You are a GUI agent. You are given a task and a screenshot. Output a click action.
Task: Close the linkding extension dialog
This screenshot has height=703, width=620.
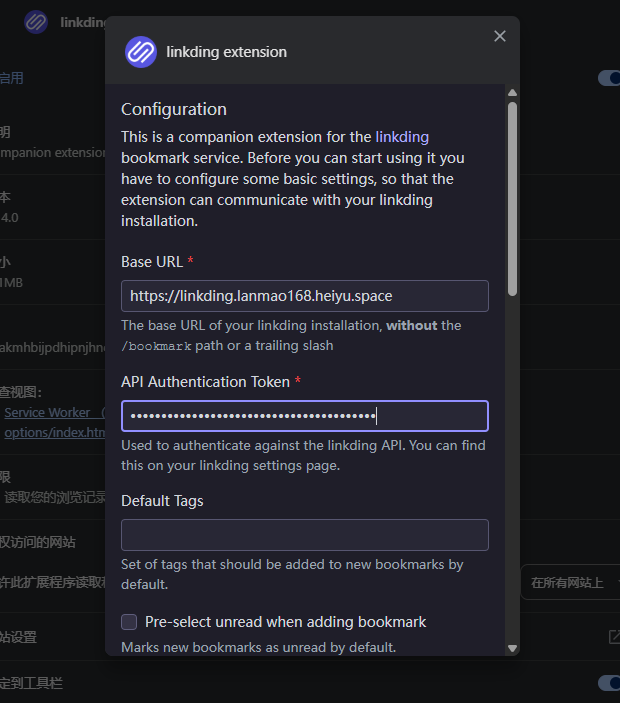(x=500, y=36)
